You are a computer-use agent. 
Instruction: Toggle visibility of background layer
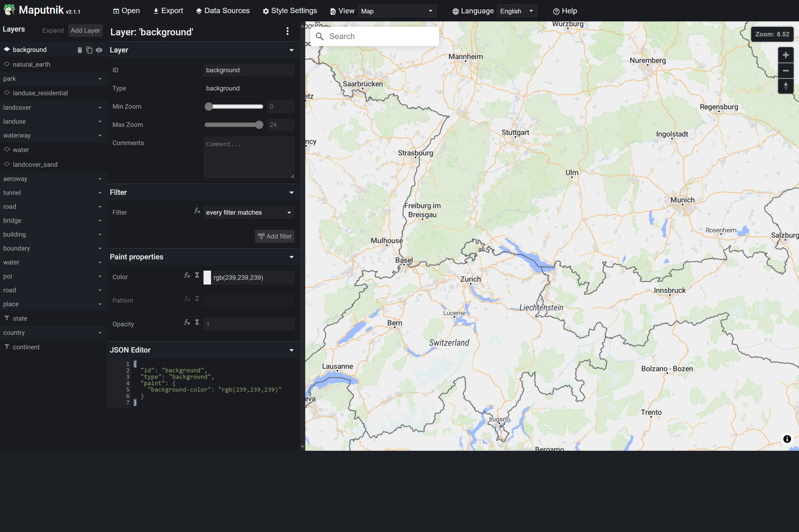tap(99, 50)
